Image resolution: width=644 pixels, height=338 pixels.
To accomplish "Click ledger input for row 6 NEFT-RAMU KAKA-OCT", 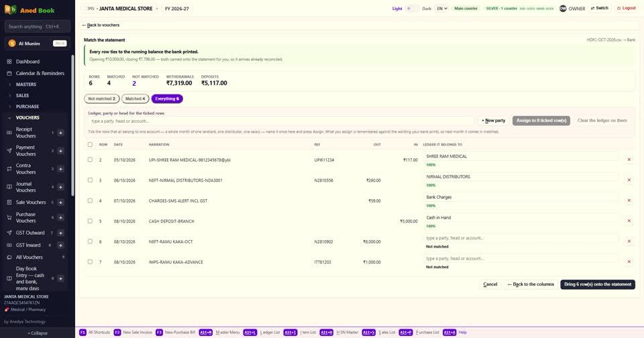I will click(521, 238).
